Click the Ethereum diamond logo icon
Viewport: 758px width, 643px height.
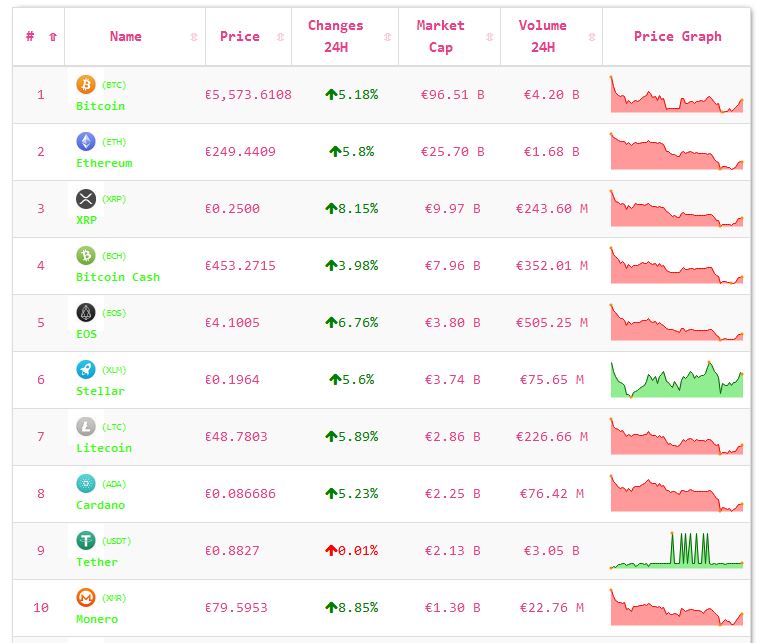[86, 142]
